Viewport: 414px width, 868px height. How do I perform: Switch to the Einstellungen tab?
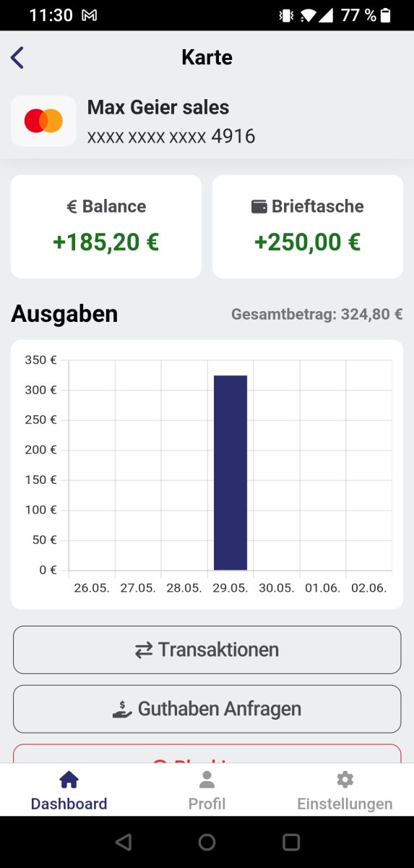click(x=345, y=790)
